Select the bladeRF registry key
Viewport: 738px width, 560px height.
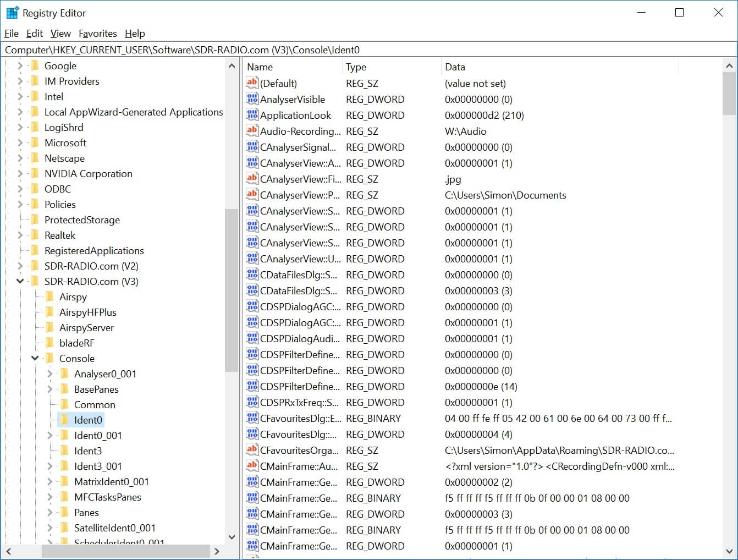[76, 343]
